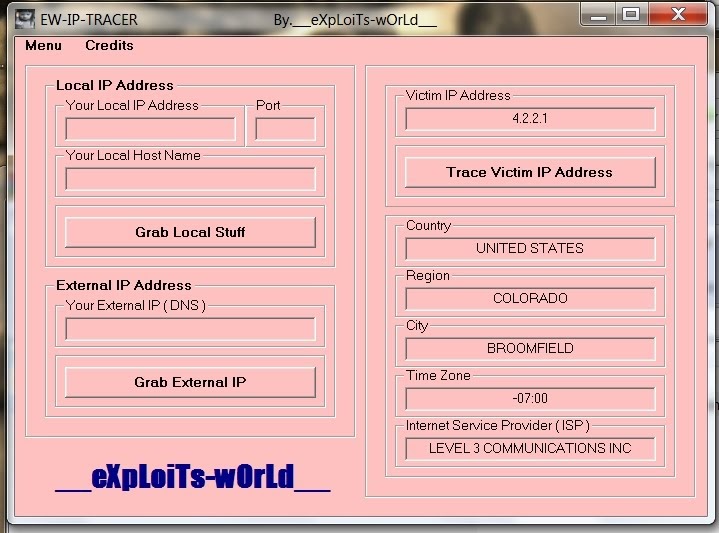Screen dimensions: 719x533
Task: Maximize the EW-IP-TRACER window
Action: (631, 15)
